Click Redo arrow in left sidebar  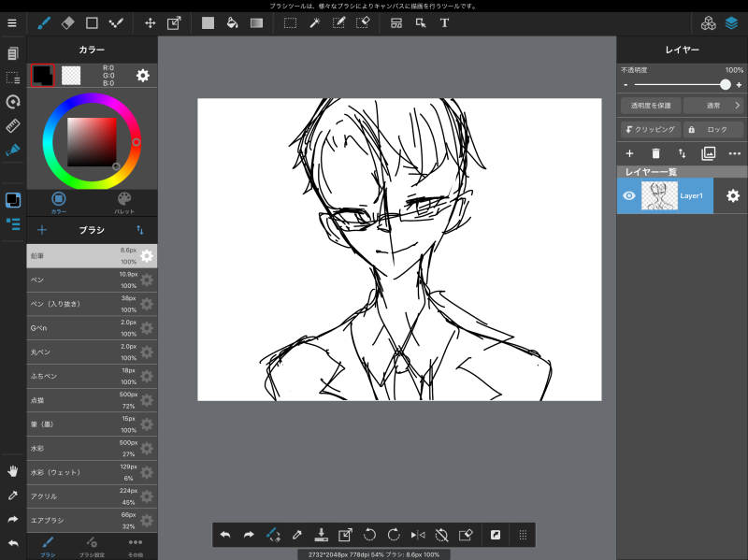13,519
